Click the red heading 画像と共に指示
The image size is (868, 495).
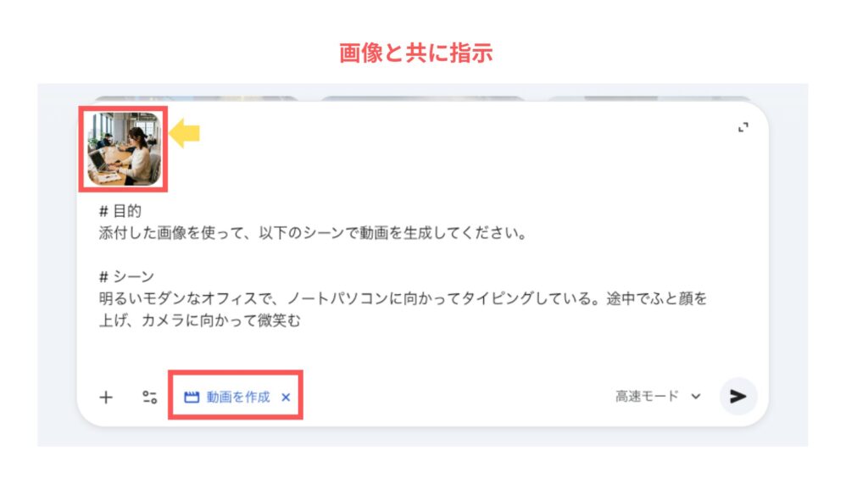pos(415,53)
